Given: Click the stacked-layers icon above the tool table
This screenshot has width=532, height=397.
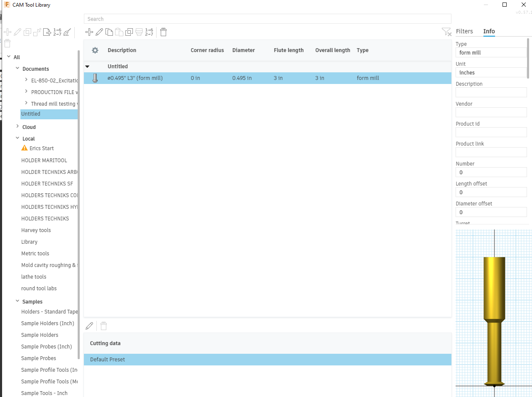Looking at the screenshot, I should 139,32.
